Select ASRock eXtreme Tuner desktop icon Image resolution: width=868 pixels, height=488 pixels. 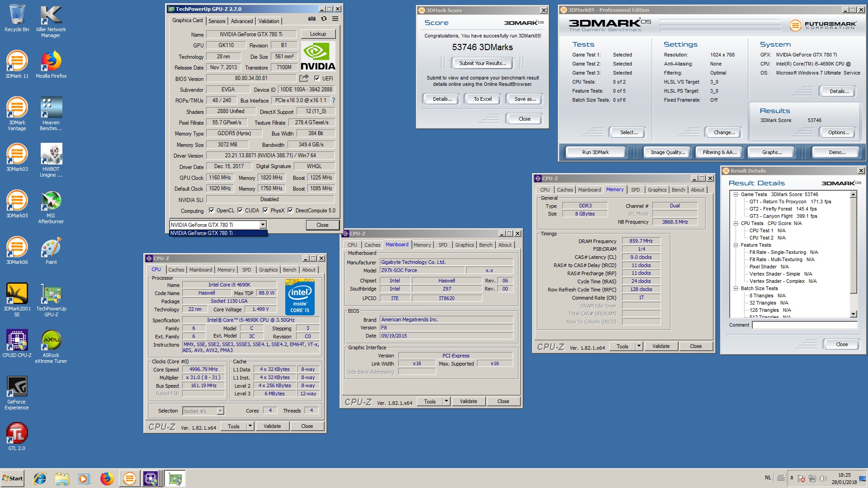[x=51, y=347]
